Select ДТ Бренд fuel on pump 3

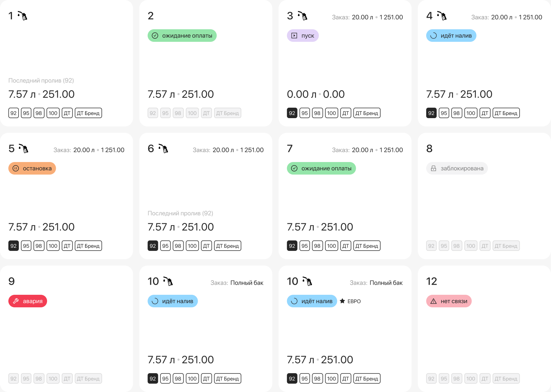coord(367,113)
